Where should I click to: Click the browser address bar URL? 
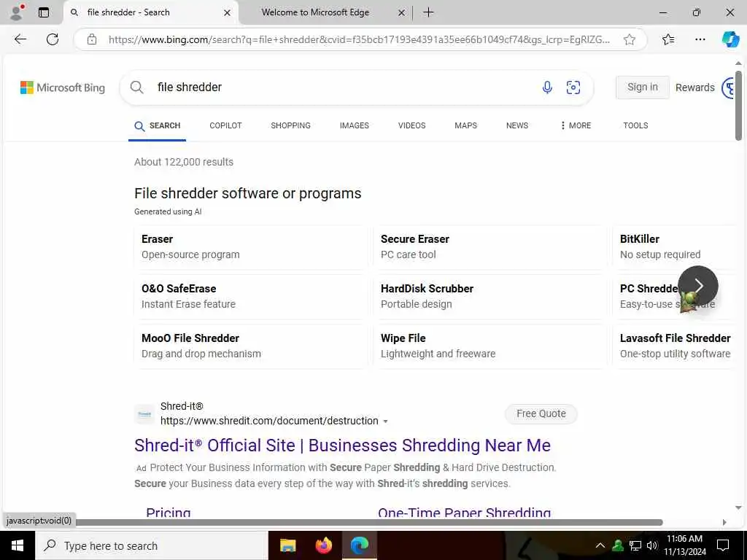tap(359, 39)
